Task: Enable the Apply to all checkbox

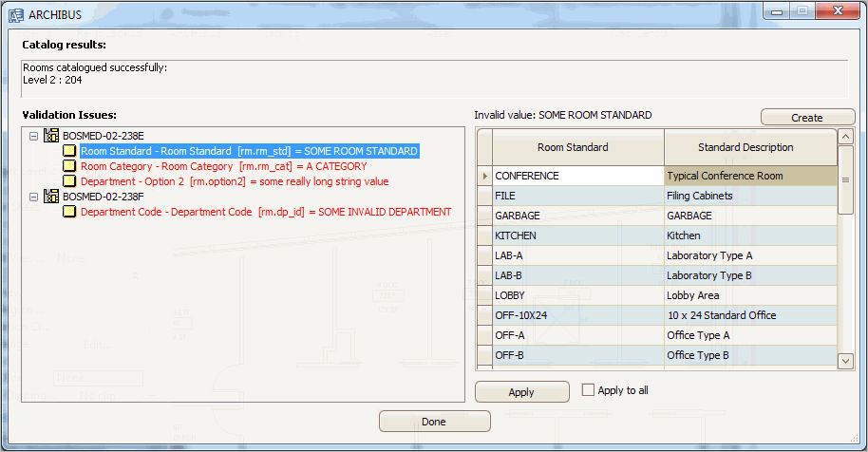Action: pyautogui.click(x=588, y=390)
